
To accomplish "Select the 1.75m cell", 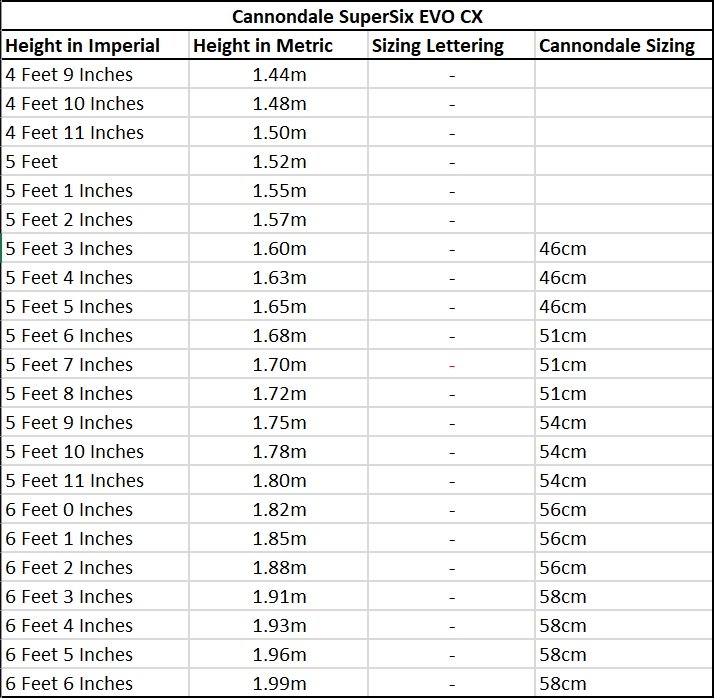I will point(278,423).
